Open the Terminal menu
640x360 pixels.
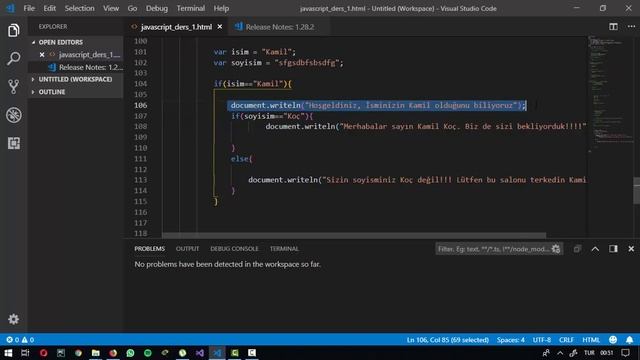point(191,8)
